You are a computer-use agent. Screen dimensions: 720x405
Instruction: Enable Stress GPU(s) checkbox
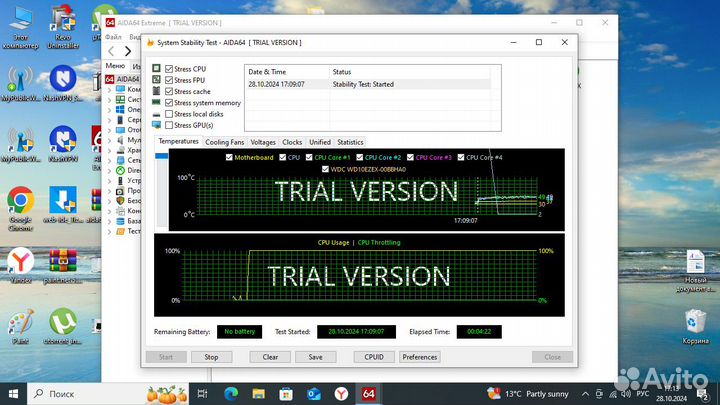(169, 125)
